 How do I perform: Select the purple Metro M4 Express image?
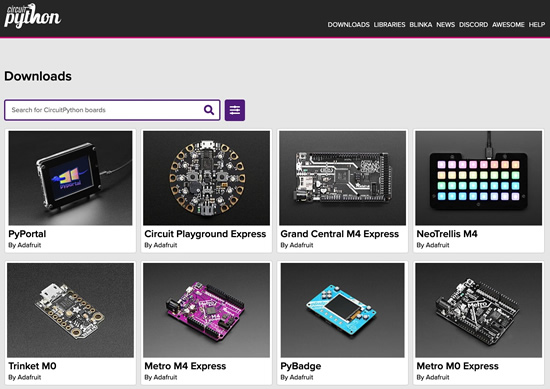(x=207, y=310)
